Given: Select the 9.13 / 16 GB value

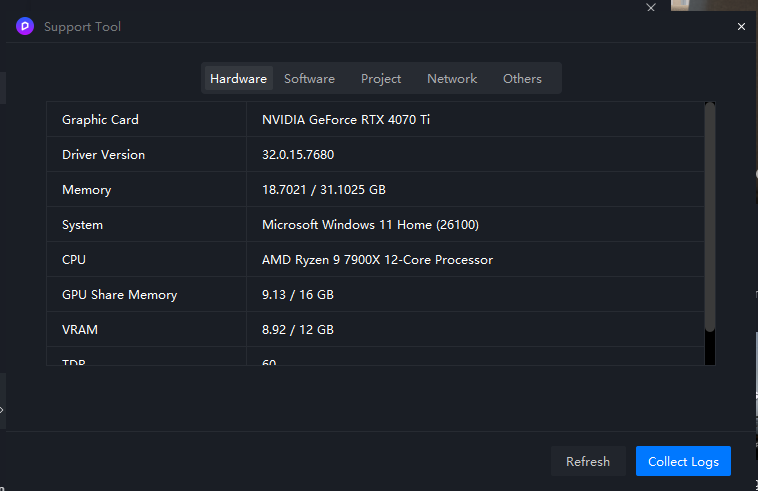Looking at the screenshot, I should click(x=297, y=295).
